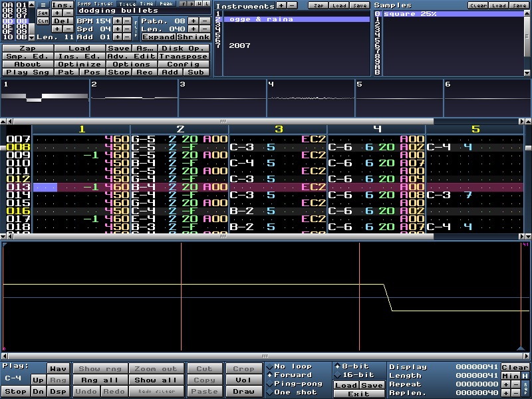
Task: Increase Patn. number with plus
Action: click(194, 21)
